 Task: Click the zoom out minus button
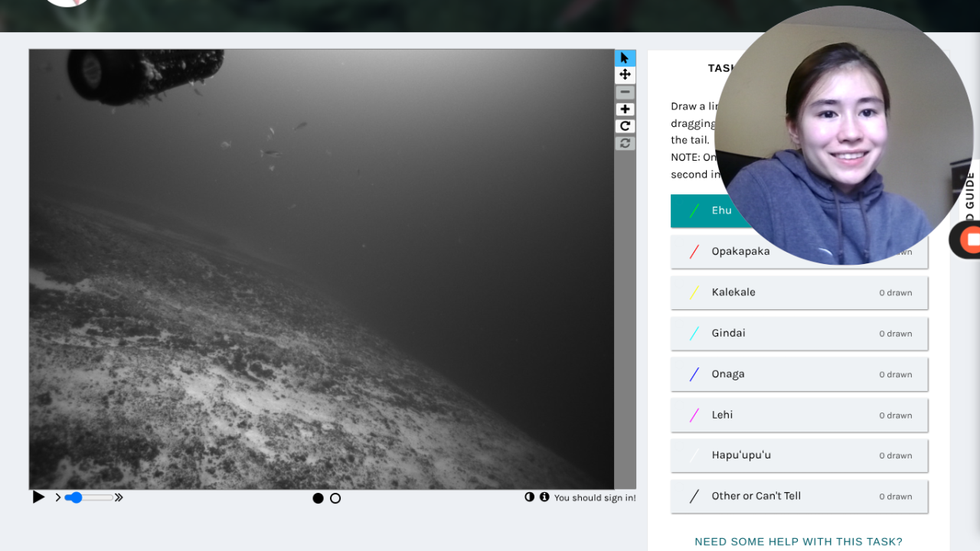pyautogui.click(x=625, y=93)
